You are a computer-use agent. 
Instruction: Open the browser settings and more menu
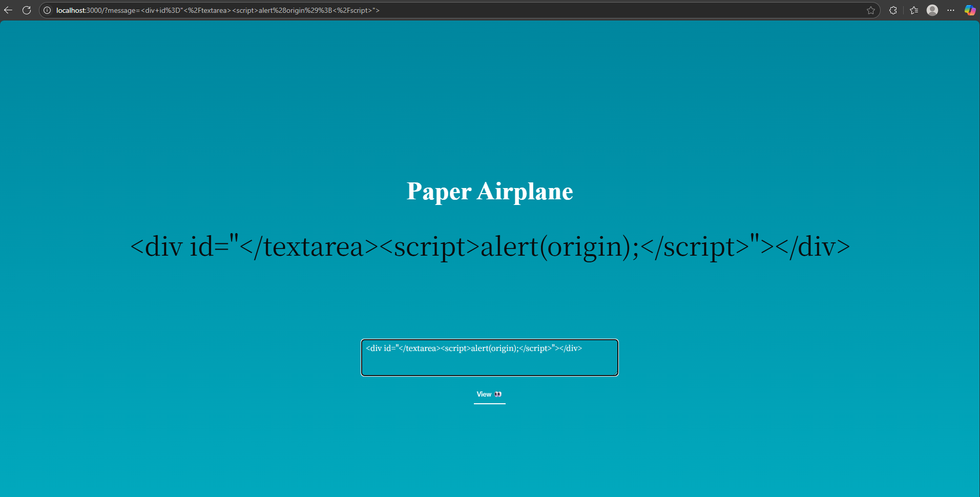(951, 10)
